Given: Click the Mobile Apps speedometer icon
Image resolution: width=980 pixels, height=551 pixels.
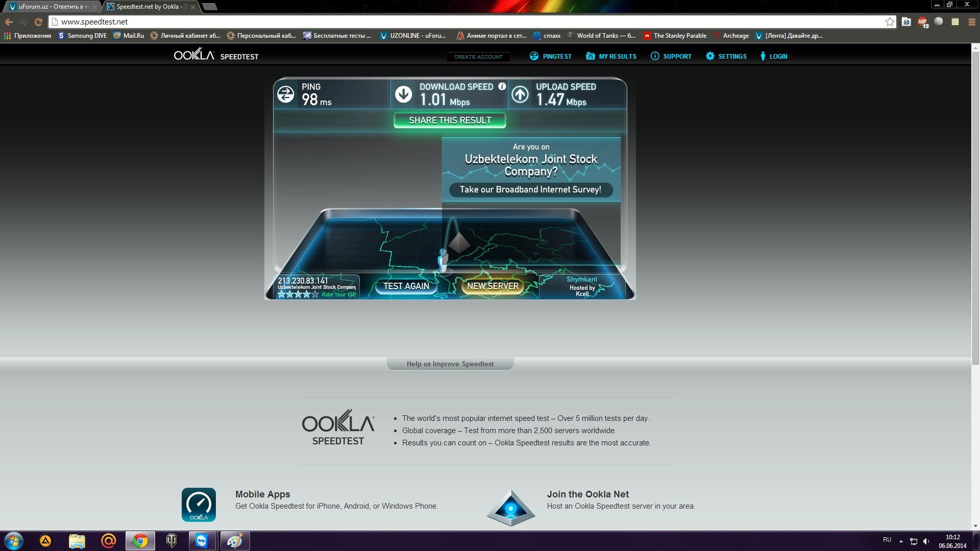Looking at the screenshot, I should click(x=199, y=505).
